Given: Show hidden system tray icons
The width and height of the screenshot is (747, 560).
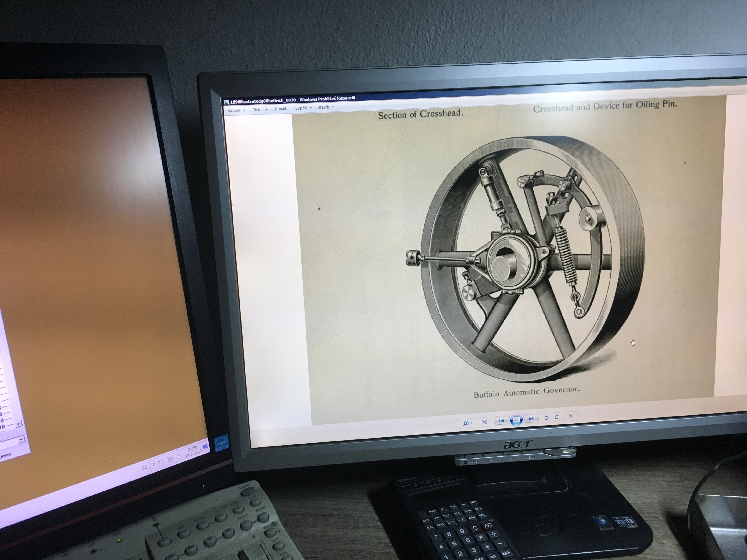Looking at the screenshot, I should 154,465.
